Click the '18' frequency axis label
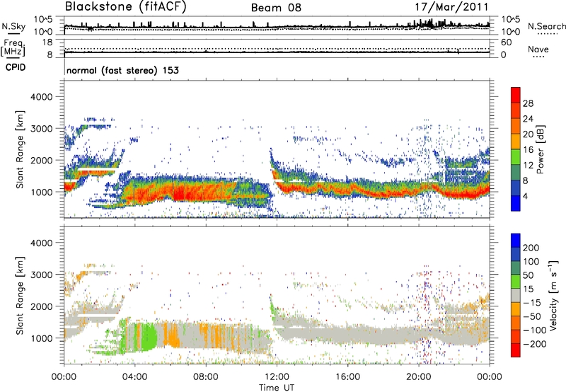The width and height of the screenshot is (566, 392). tap(47, 42)
